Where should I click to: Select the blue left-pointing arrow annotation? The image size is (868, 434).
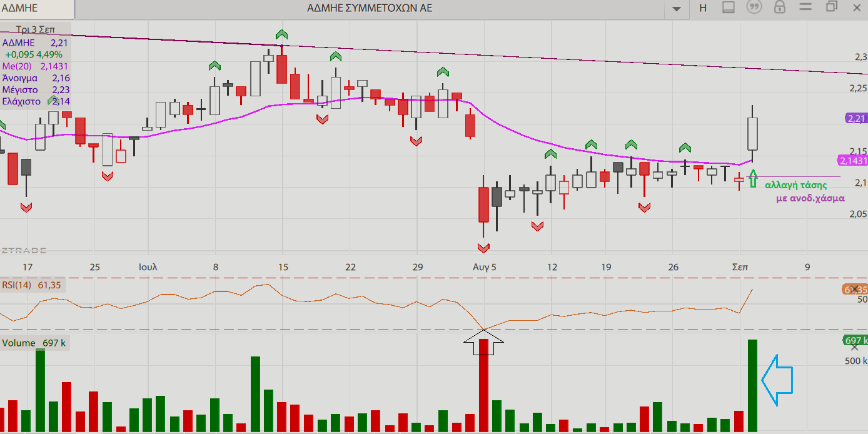pos(777,379)
